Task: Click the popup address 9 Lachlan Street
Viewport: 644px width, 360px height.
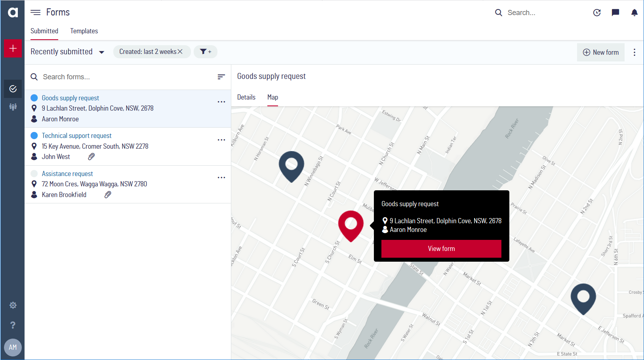Action: 446,221
